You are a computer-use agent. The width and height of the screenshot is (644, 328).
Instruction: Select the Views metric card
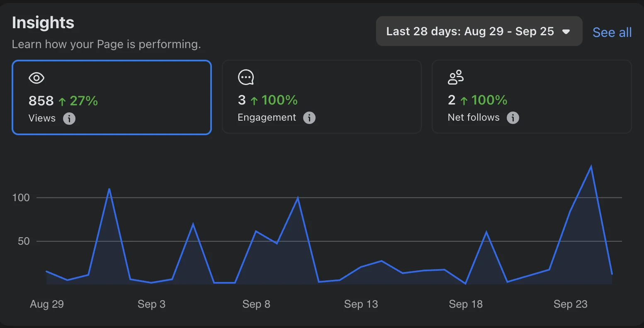[x=112, y=97]
